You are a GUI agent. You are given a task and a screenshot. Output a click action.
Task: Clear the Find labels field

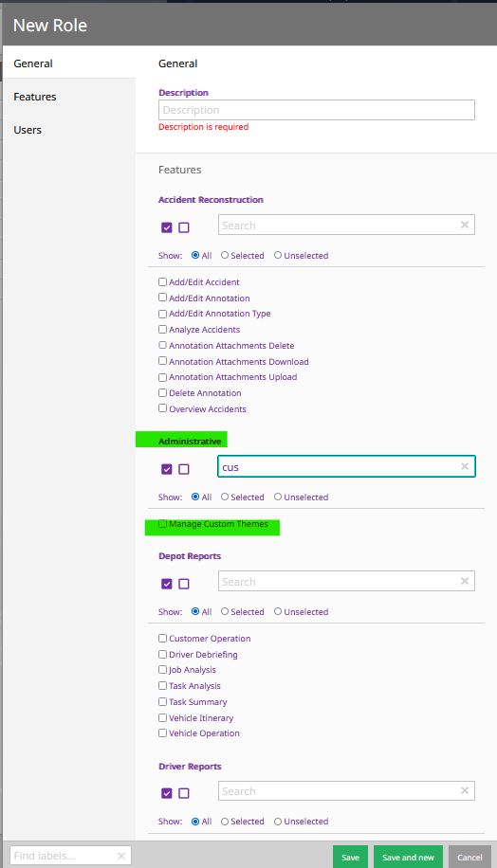(x=121, y=856)
